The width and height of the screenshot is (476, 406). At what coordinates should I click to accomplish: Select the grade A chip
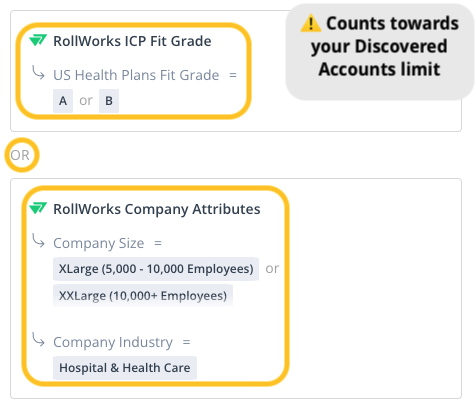click(x=63, y=101)
